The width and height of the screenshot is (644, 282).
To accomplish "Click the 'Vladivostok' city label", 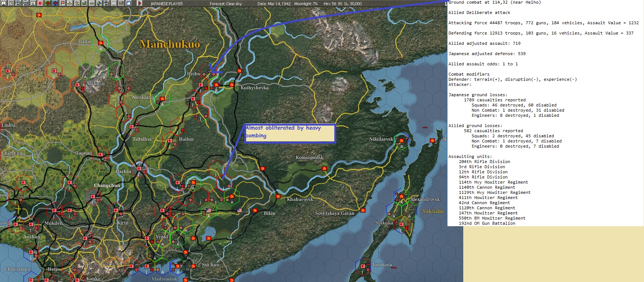I will pyautogui.click(x=165, y=279).
